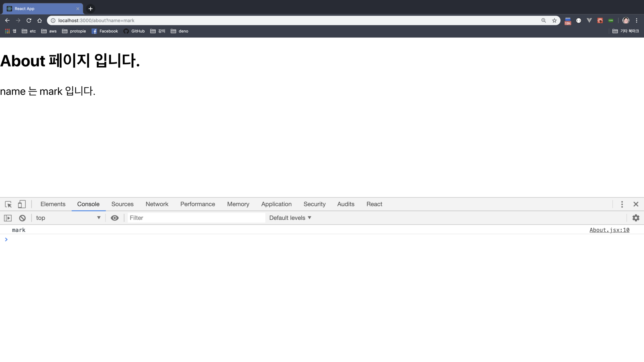The height and width of the screenshot is (362, 644).
Task: Open the GitHub bookmark
Action: click(x=134, y=31)
